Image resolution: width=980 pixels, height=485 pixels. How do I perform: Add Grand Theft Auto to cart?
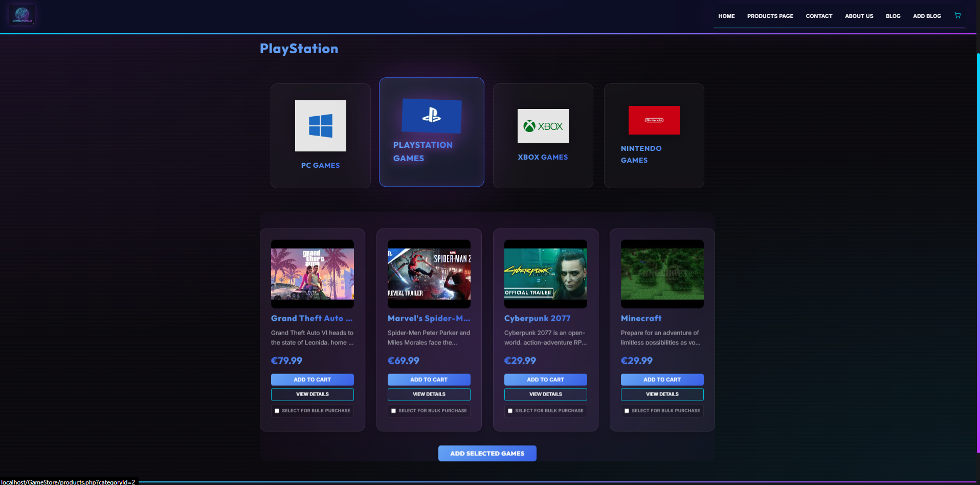(313, 380)
